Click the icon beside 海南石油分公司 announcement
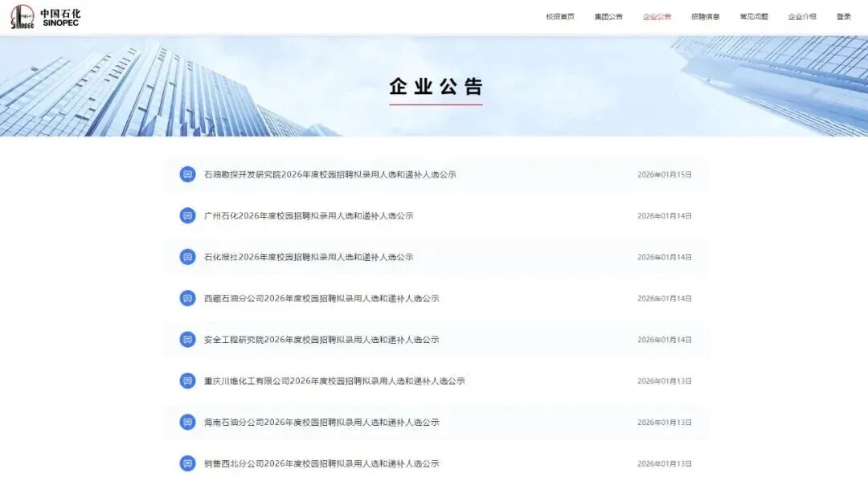 click(187, 422)
